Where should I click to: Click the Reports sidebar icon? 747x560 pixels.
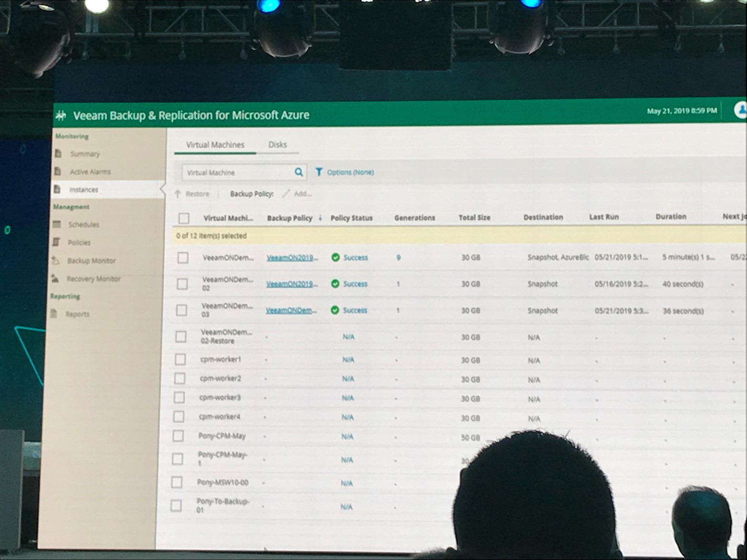coord(54,314)
